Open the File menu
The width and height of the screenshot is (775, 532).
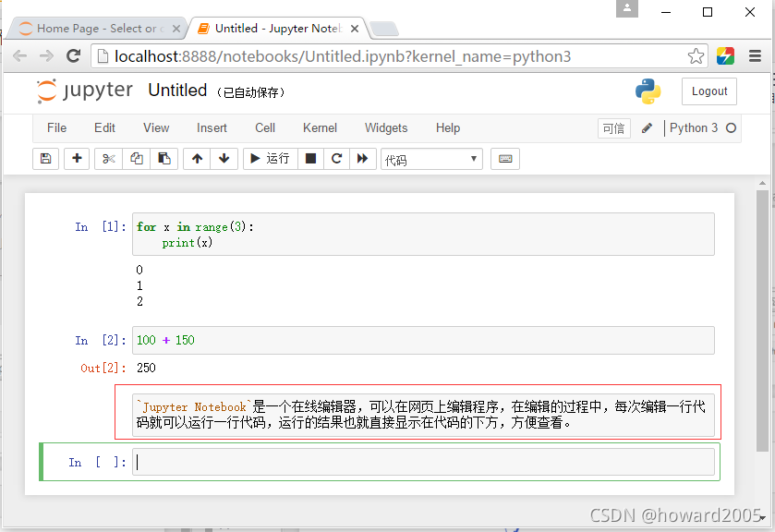[57, 128]
